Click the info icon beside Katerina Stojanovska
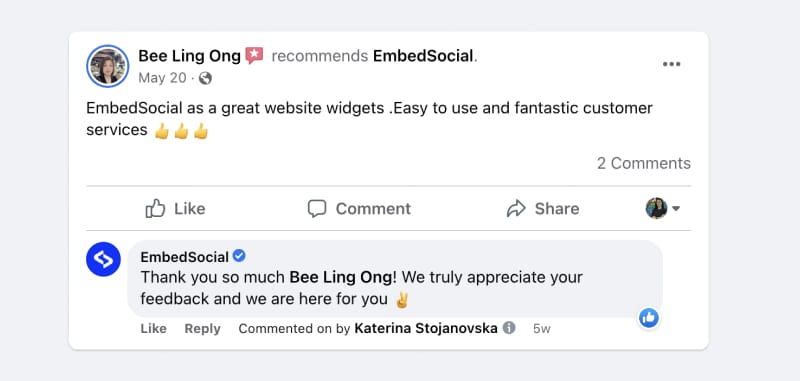This screenshot has width=800, height=381. click(x=509, y=328)
